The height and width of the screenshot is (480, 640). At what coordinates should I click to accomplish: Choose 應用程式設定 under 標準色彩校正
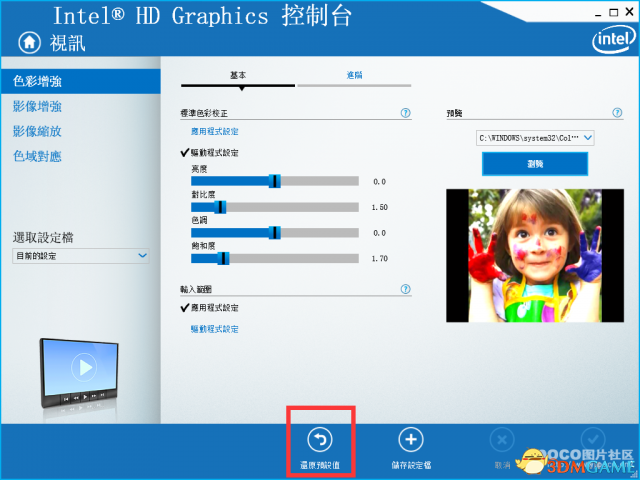tap(215, 131)
